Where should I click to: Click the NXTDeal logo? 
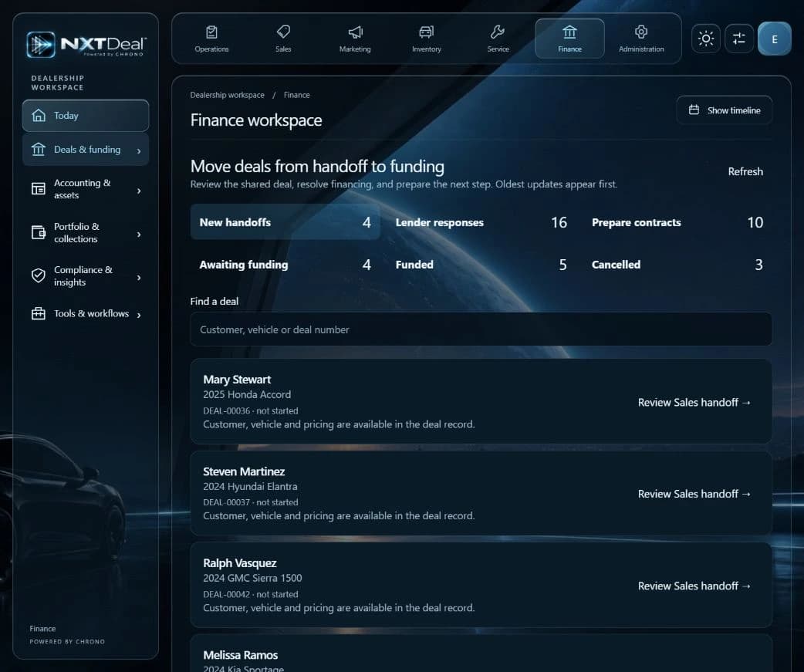(x=86, y=45)
